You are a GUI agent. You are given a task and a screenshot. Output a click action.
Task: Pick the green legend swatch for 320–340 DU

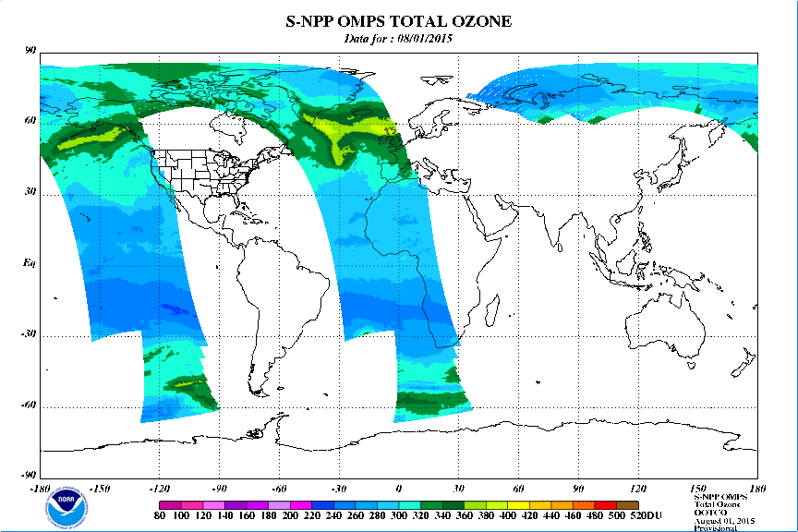(x=431, y=505)
